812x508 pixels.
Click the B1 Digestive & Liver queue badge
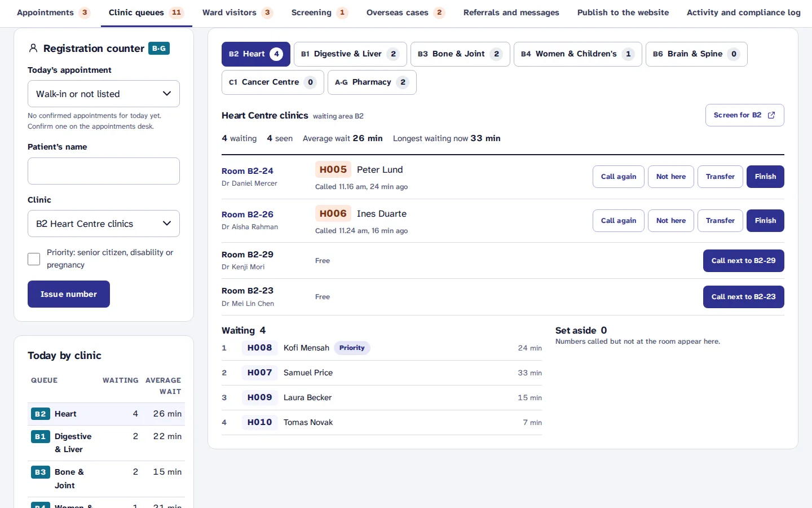click(x=41, y=436)
